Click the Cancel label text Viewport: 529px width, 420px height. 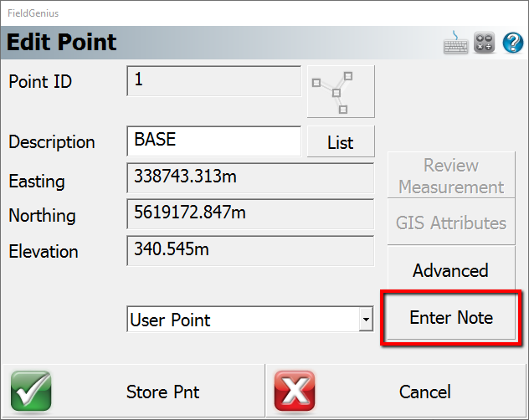[425, 392]
